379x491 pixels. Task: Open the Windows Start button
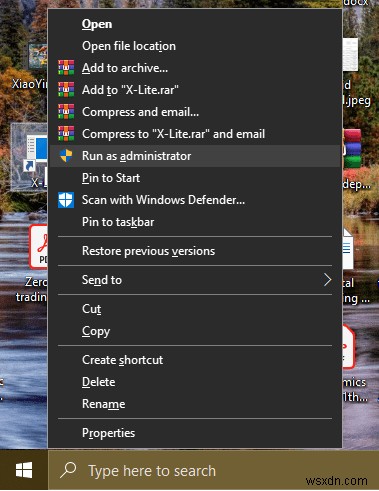pyautogui.click(x=24, y=470)
